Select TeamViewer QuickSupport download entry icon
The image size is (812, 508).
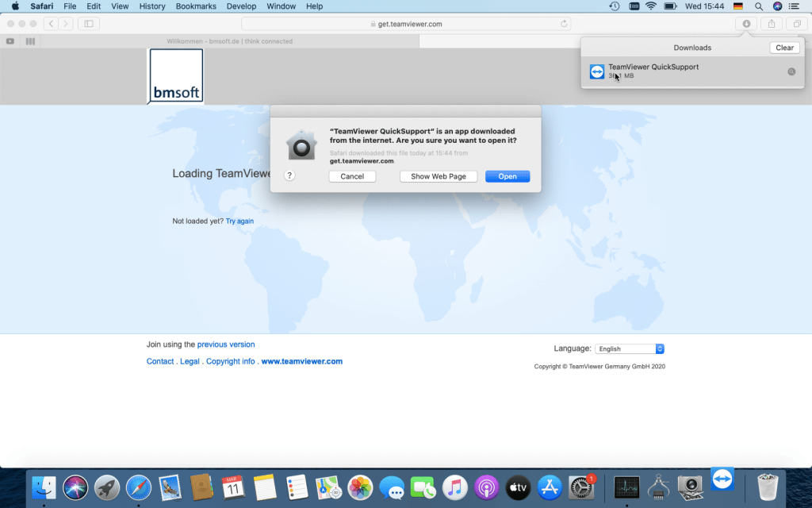(x=596, y=71)
